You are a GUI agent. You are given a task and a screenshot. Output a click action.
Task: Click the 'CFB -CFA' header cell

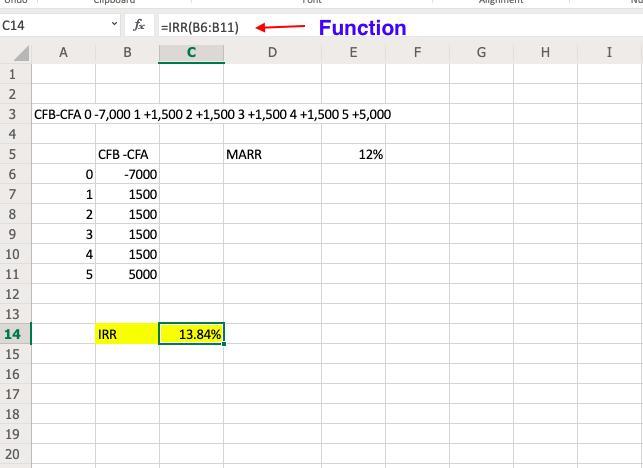(x=127, y=154)
